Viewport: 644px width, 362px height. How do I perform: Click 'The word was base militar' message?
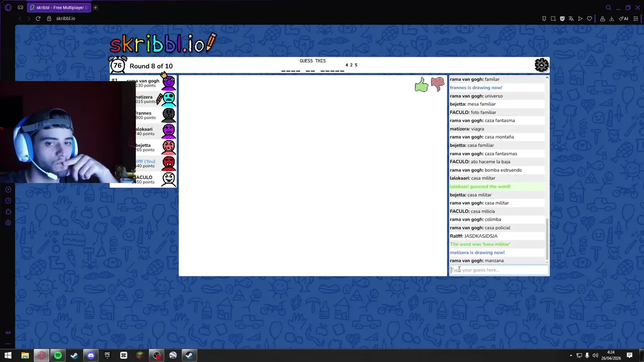480,244
